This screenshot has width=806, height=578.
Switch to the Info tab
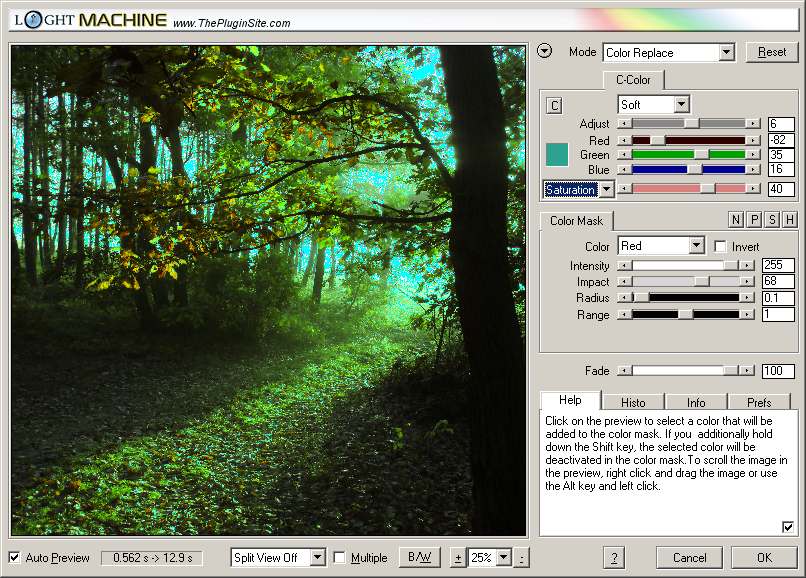(696, 402)
